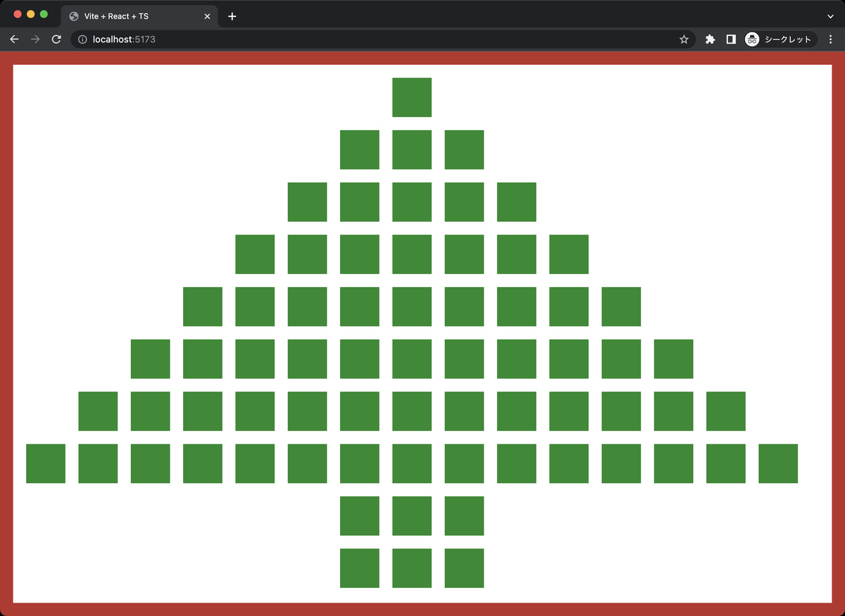Open a new tab with plus button
The image size is (845, 616).
coord(232,16)
